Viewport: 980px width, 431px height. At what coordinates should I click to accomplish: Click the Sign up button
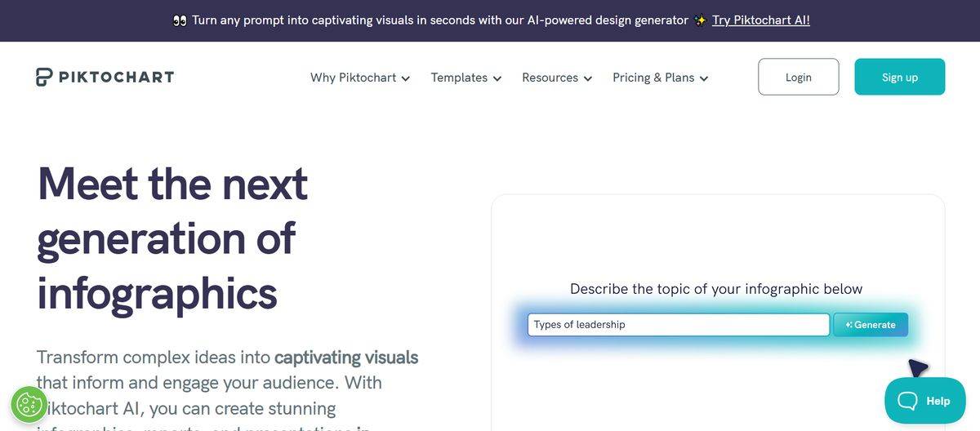[x=900, y=77]
